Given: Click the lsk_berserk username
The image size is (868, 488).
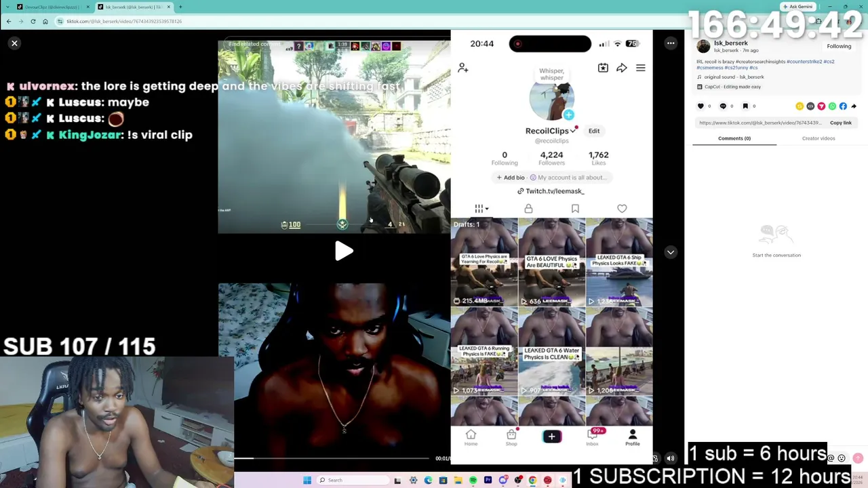Looking at the screenshot, I should pyautogui.click(x=731, y=43).
